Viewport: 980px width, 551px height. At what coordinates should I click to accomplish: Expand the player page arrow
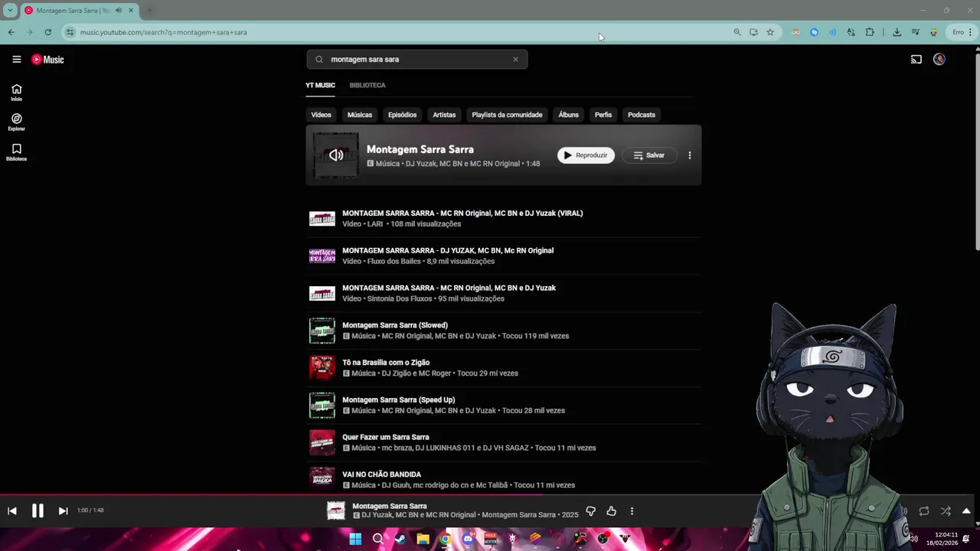(x=966, y=510)
